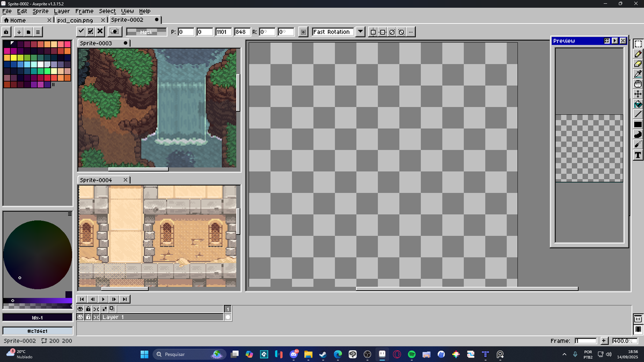Play animation in the Preview window
Screen dimensions: 644x362
[x=615, y=41]
